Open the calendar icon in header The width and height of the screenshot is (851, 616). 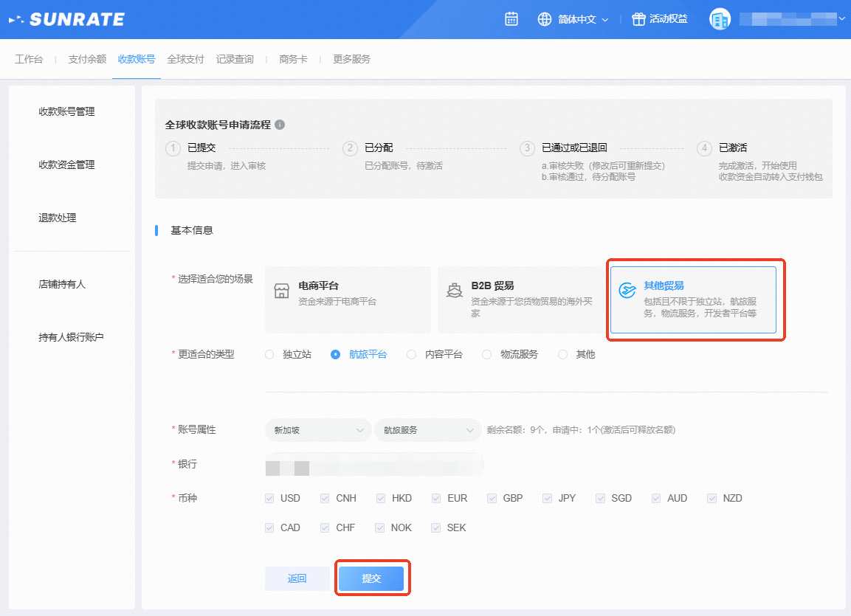(x=511, y=19)
